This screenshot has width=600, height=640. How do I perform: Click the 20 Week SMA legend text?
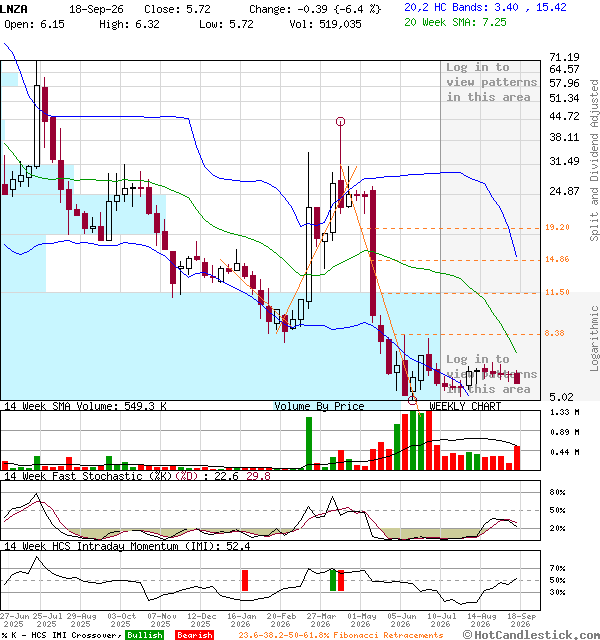pos(455,22)
